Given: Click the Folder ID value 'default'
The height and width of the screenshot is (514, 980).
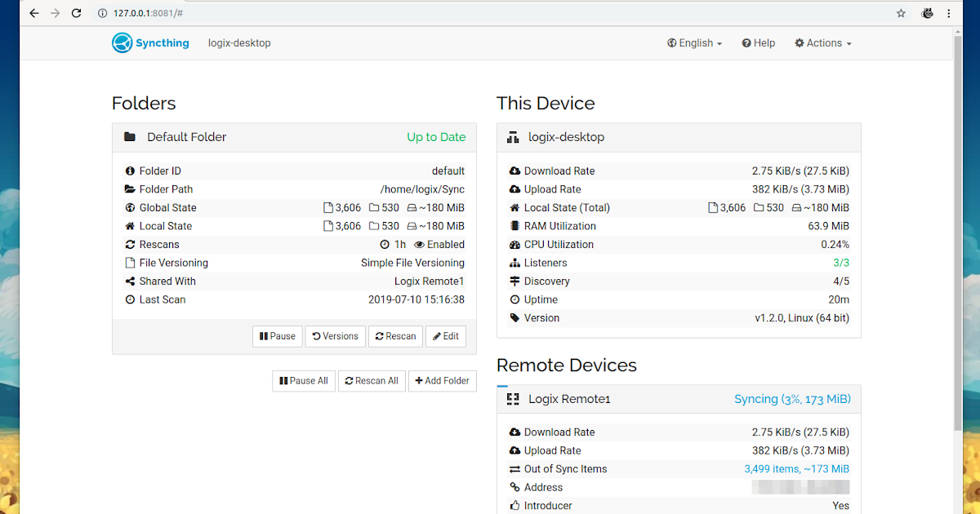Looking at the screenshot, I should pyautogui.click(x=448, y=171).
